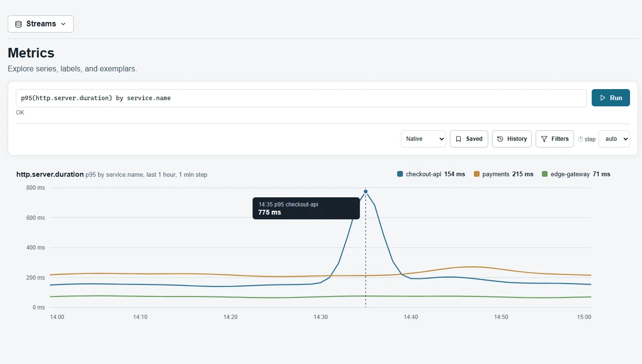Click the 14:30 x-axis label
This screenshot has height=364, width=642.
pos(321,317)
